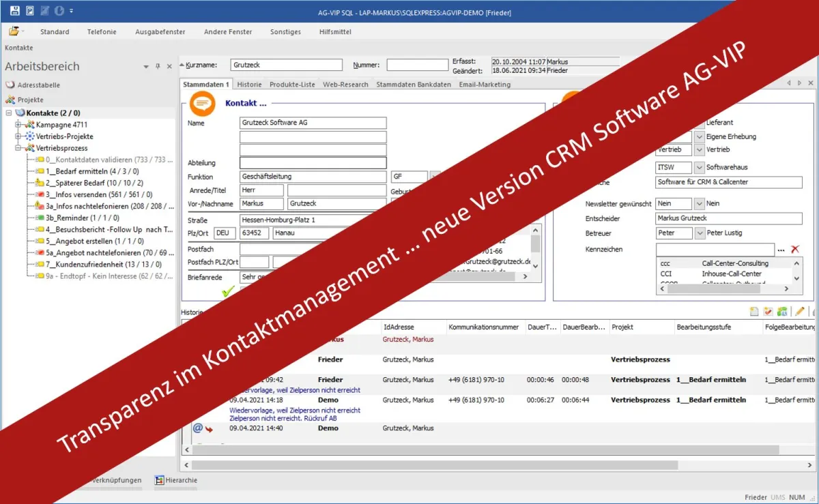Image resolution: width=819 pixels, height=504 pixels.
Task: Select 3a_Infos nachtelefonieren stage
Action: (109, 206)
